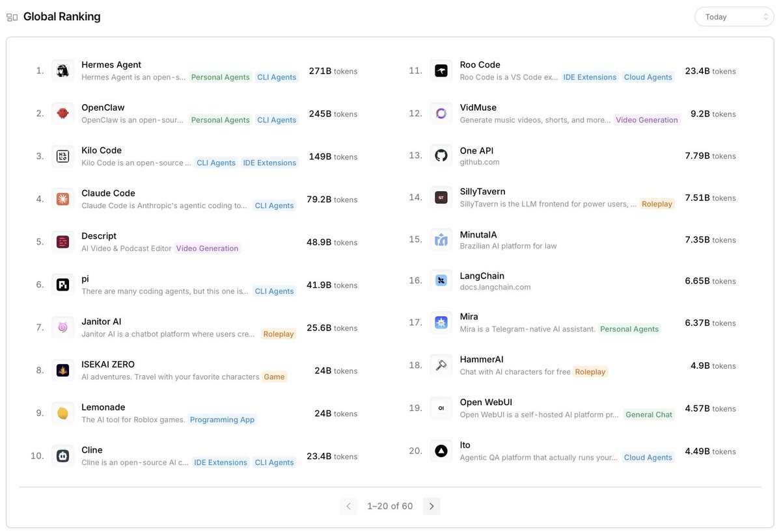Open the Open WebUI app icon
This screenshot has width=781, height=532.
(441, 408)
